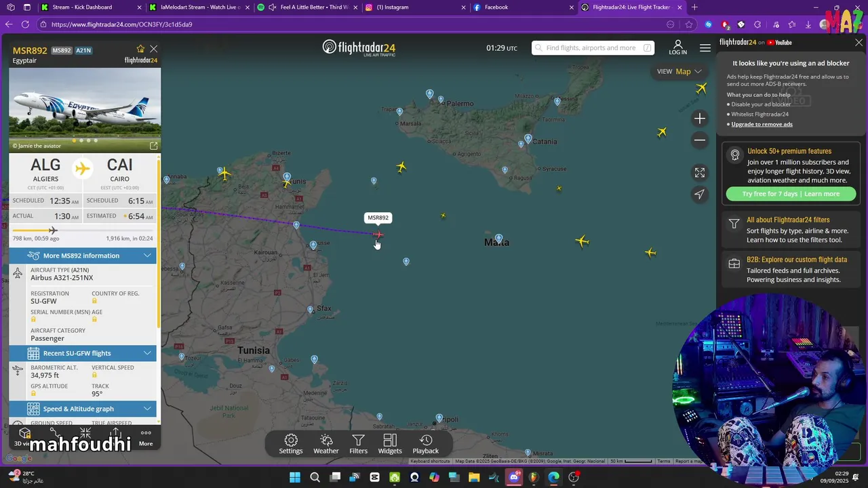Click the Flightradar24 logo at top center
Image resolution: width=868 pixels, height=488 pixels.
359,47
